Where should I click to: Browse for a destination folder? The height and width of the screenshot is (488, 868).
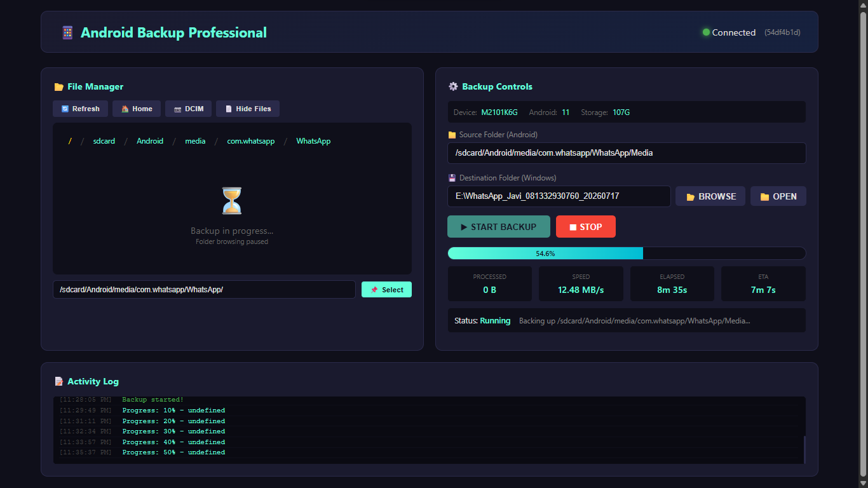point(710,196)
